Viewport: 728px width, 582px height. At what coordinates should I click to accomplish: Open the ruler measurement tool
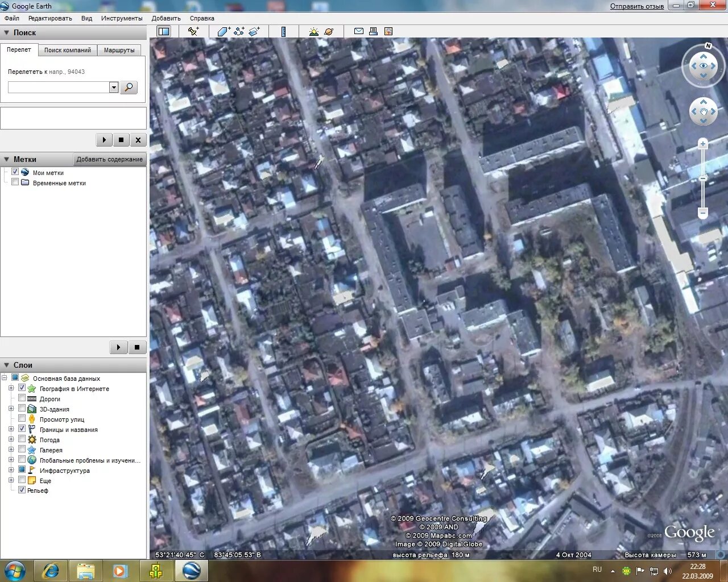283,31
